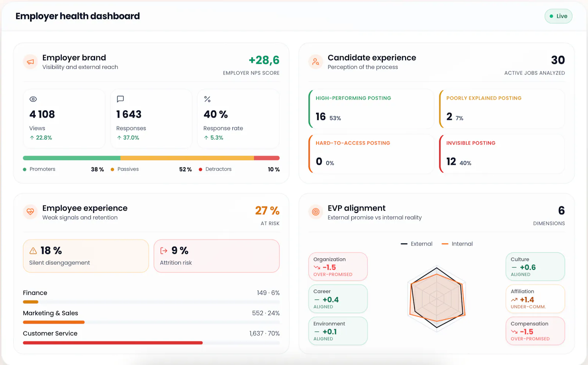This screenshot has width=588, height=365.
Task: Click the 27 % at risk value
Action: (x=267, y=211)
